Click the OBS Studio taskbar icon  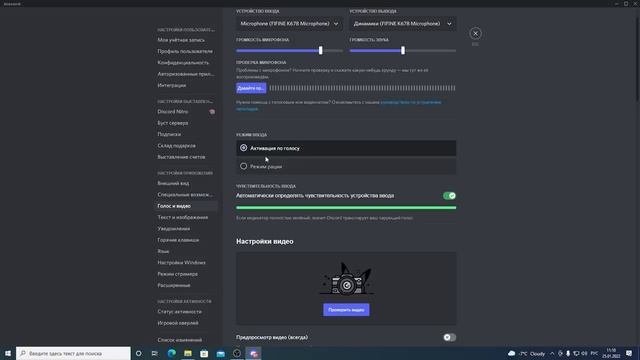pos(237,353)
